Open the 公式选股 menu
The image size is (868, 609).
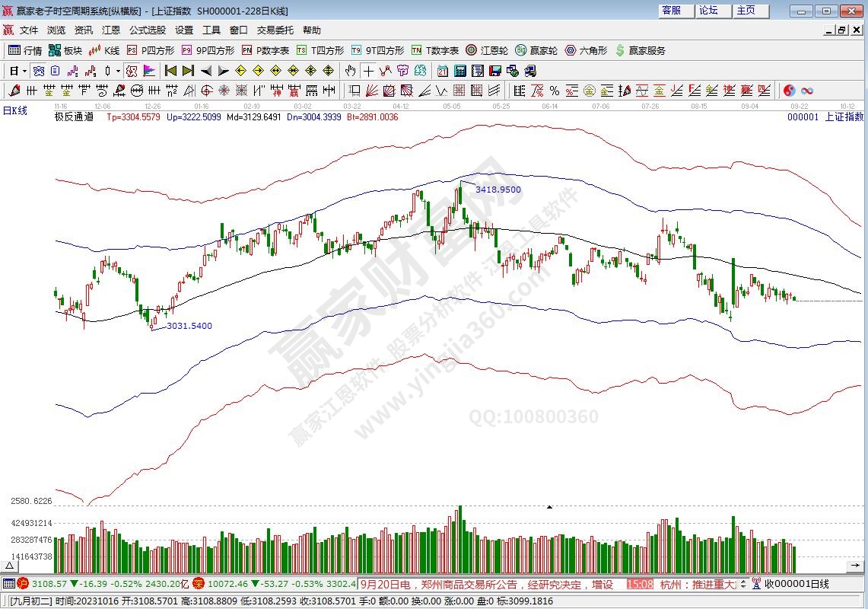coord(147,30)
